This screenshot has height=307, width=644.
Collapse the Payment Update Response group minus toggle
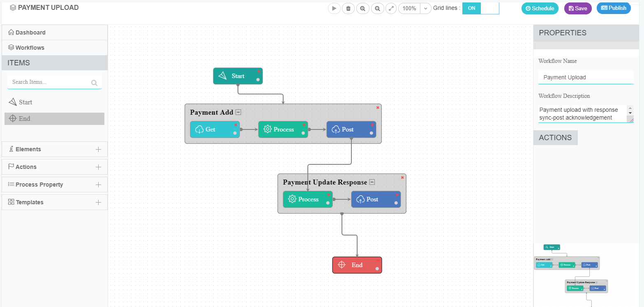372,181
